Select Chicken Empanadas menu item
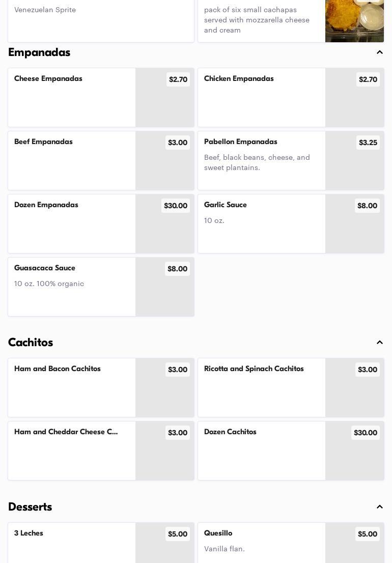Viewport: 392px width, 563px height. [x=262, y=97]
